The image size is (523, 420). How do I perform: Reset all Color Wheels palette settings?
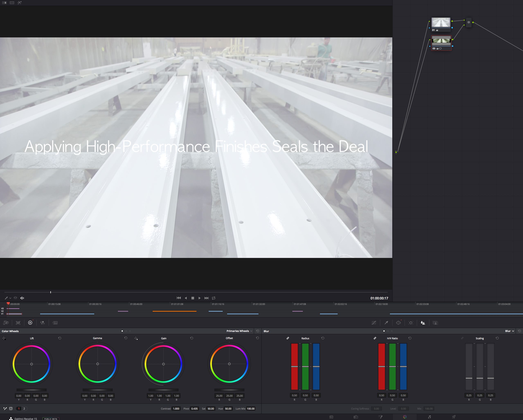pos(258,331)
